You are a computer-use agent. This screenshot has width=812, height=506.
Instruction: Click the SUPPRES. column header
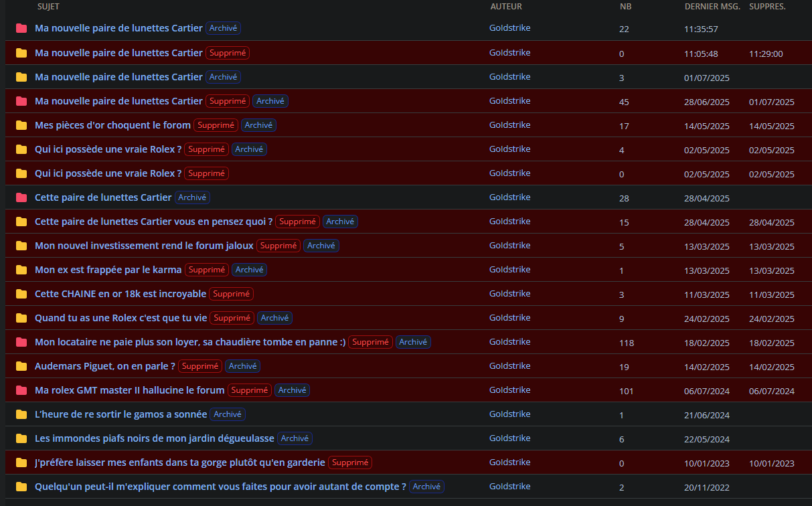point(767,7)
